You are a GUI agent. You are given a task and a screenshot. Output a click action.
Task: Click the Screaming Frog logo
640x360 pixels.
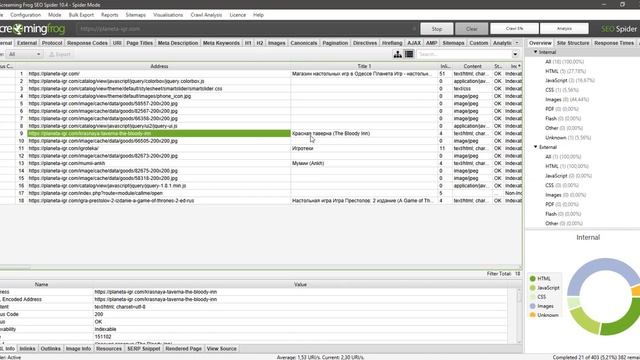[33, 29]
